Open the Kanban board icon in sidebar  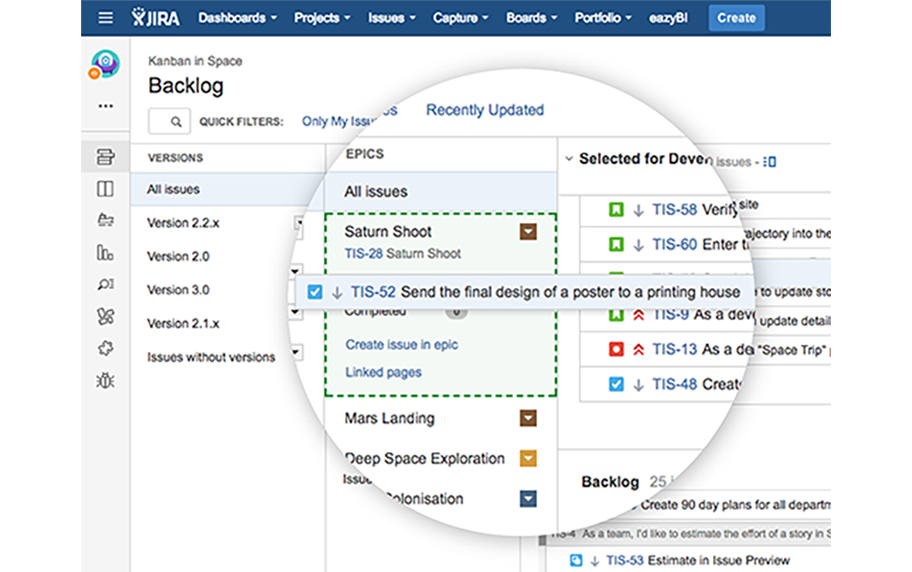[105, 188]
